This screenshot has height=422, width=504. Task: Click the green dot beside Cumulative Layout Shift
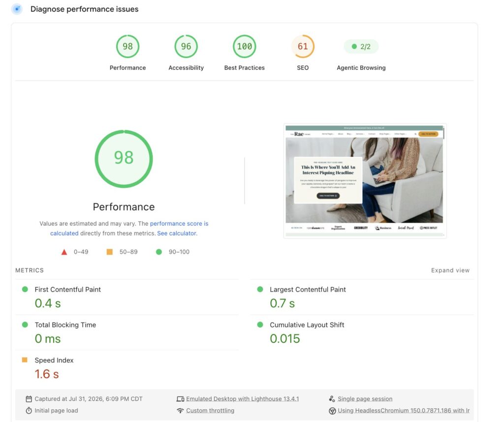tap(260, 325)
